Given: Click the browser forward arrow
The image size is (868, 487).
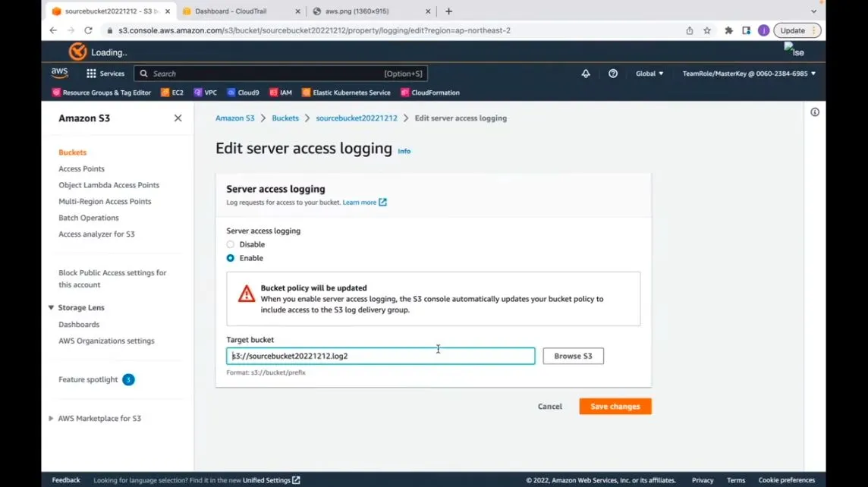Looking at the screenshot, I should pos(71,30).
